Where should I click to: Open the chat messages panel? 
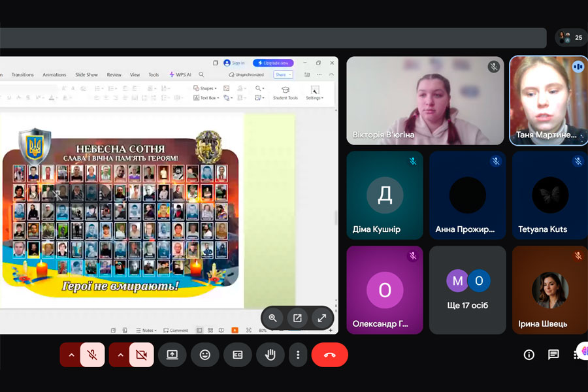point(553,355)
